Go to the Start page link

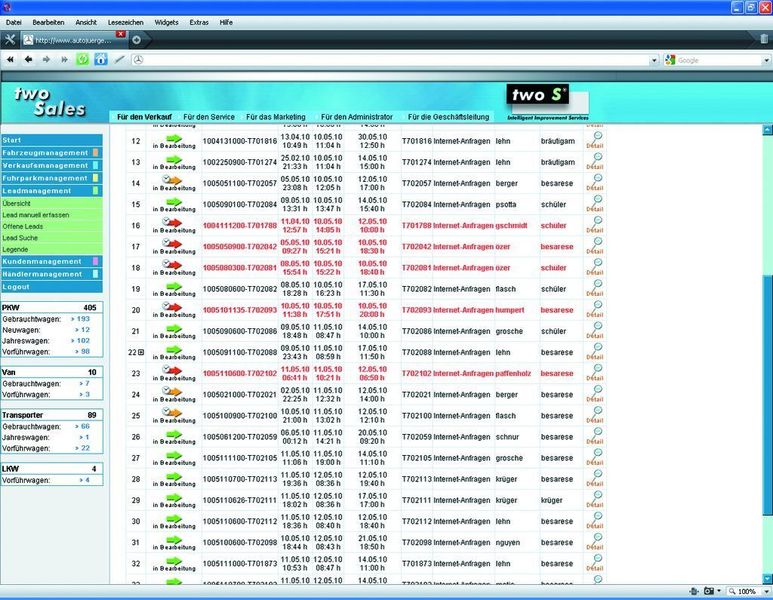pyautogui.click(x=51, y=140)
